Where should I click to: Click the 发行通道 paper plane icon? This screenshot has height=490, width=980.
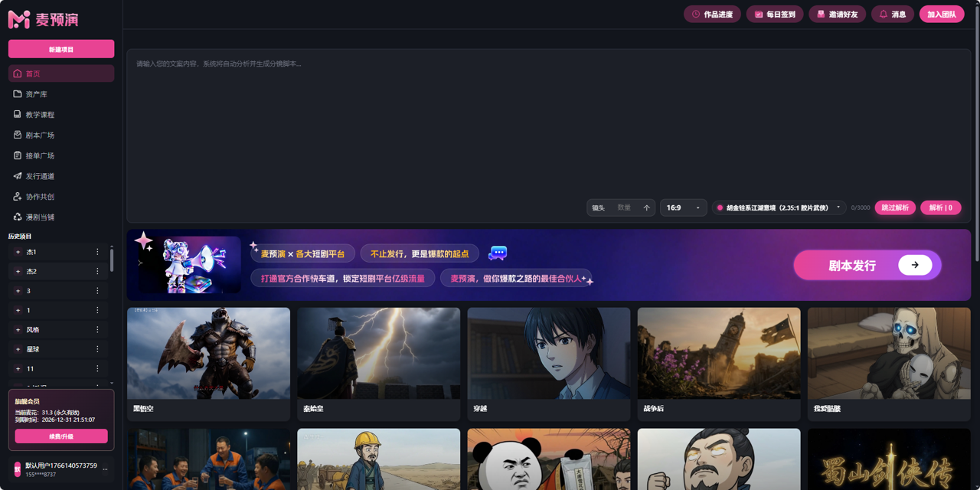tap(18, 176)
